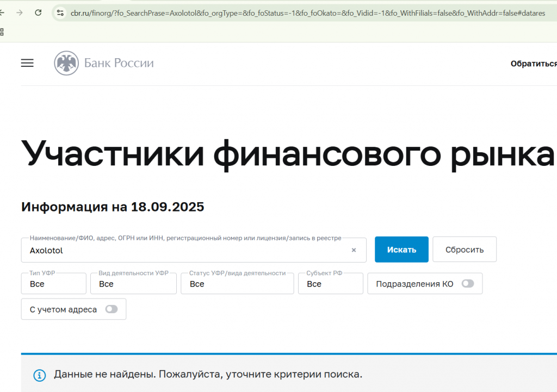The height and width of the screenshot is (392, 557).
Task: Open the hamburger navigation menu
Action: (27, 63)
